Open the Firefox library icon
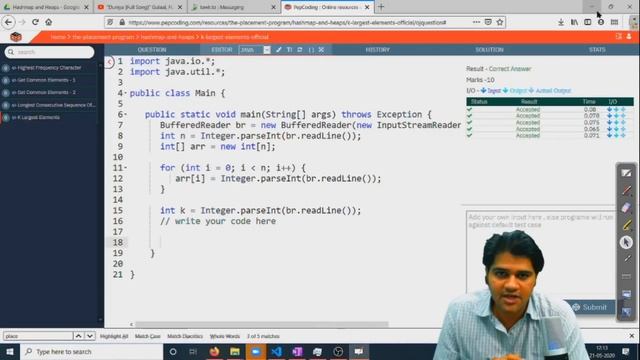Screen dimensions: 640x360 coord(574,22)
